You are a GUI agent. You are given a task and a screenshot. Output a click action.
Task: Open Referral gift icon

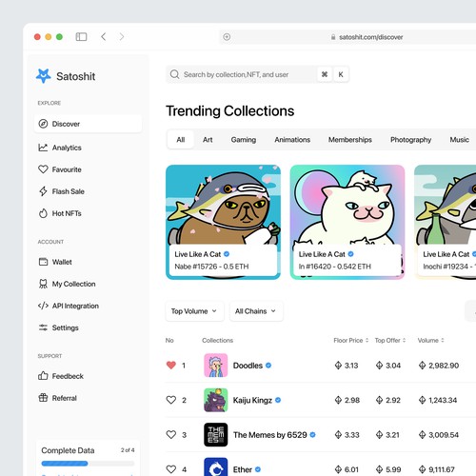tap(43, 398)
